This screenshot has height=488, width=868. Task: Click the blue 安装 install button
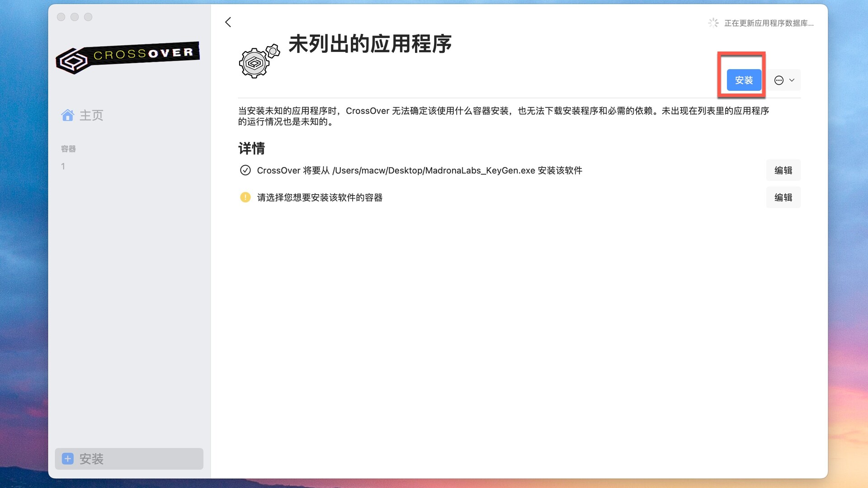click(744, 80)
